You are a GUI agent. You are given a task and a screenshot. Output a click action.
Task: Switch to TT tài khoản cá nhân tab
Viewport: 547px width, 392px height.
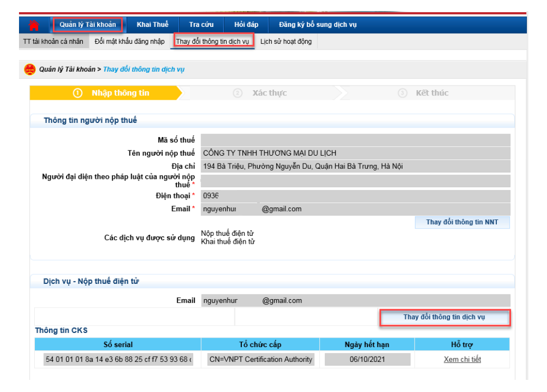tap(53, 42)
